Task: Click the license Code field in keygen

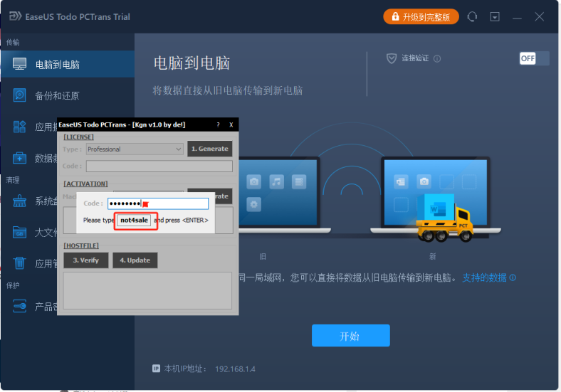Action: pos(159,166)
